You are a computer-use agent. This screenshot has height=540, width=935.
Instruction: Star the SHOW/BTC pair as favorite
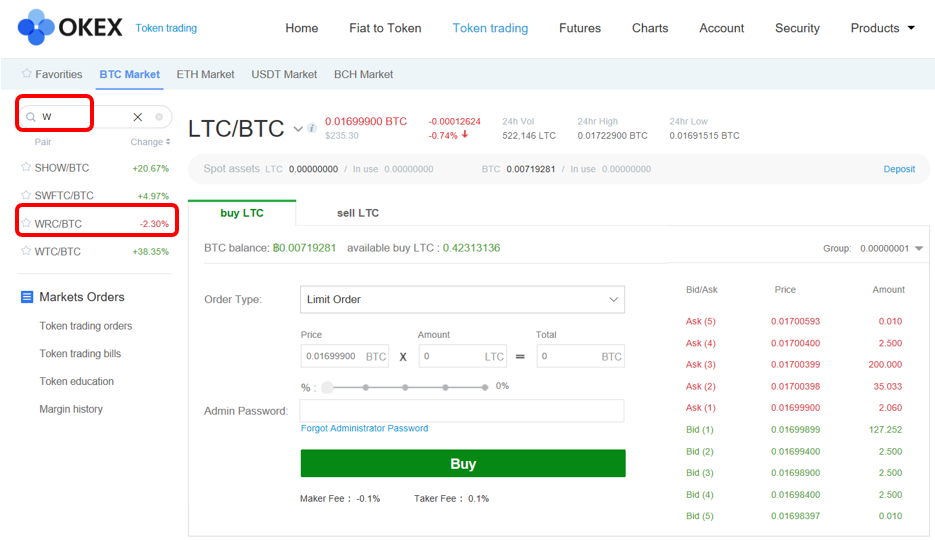click(x=26, y=167)
